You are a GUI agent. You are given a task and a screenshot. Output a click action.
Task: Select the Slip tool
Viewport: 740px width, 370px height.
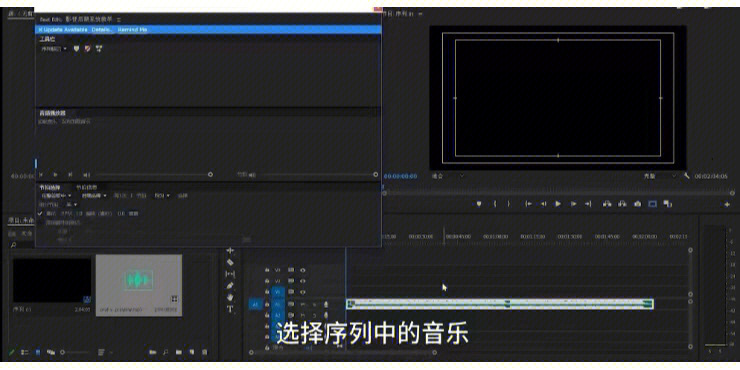click(230, 274)
